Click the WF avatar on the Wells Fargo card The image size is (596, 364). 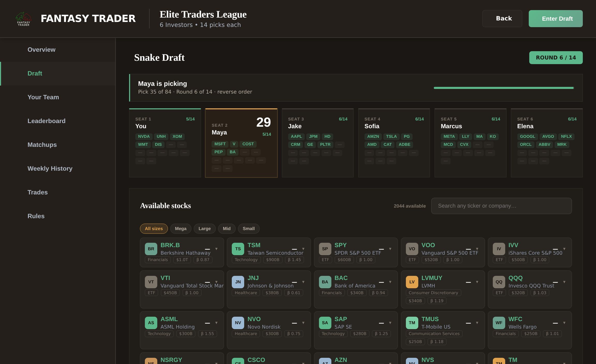click(x=499, y=323)
